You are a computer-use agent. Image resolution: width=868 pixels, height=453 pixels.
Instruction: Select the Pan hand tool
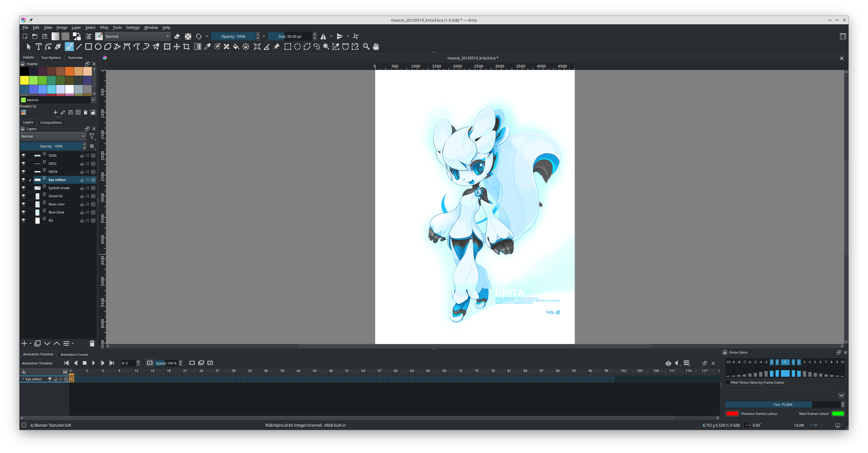(x=376, y=47)
